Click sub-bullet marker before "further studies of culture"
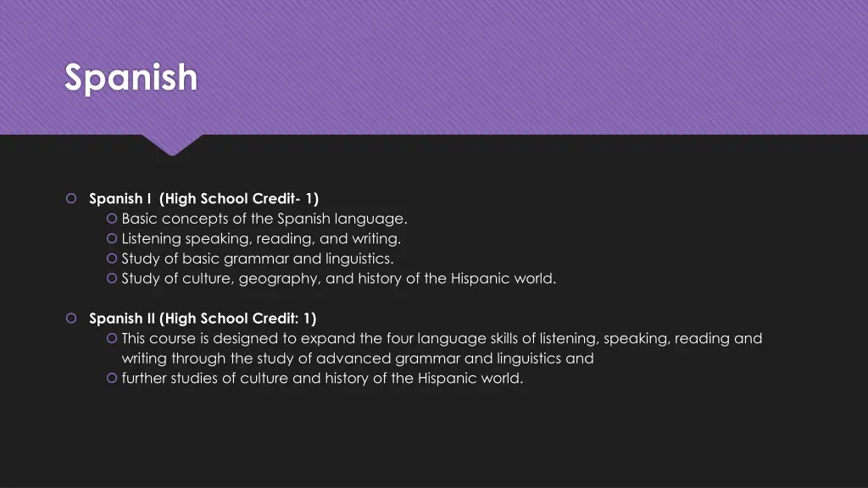 click(x=113, y=379)
